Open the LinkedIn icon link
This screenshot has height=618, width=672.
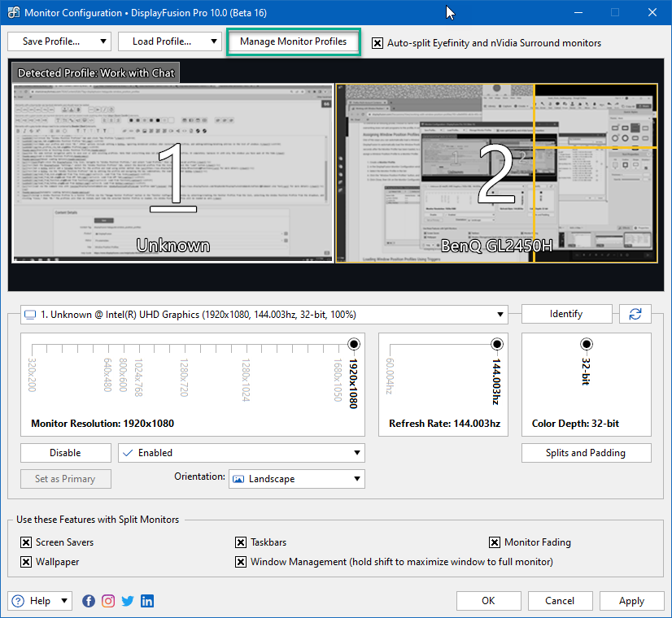[x=147, y=601]
